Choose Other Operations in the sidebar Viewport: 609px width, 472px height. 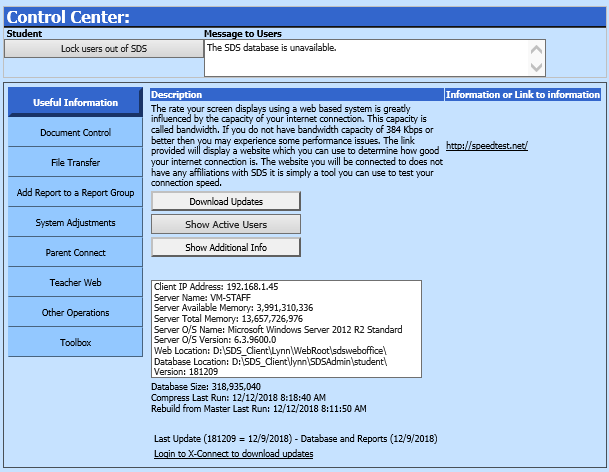click(x=75, y=312)
